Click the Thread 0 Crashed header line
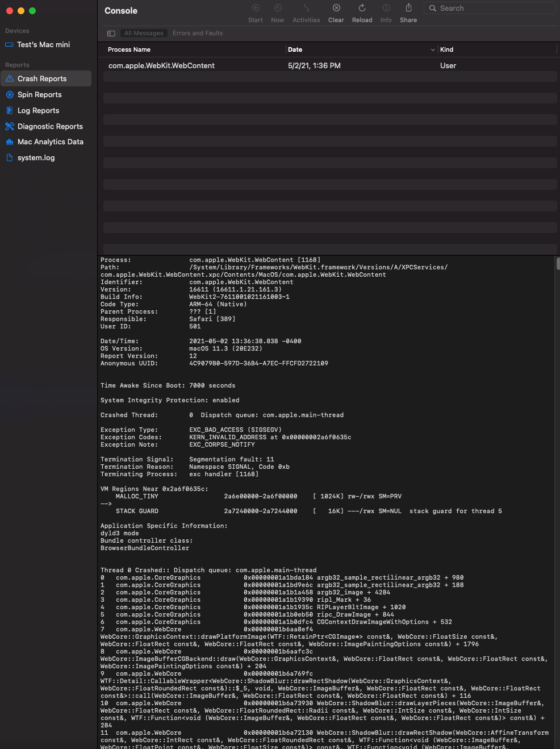This screenshot has width=560, height=749. (x=208, y=570)
